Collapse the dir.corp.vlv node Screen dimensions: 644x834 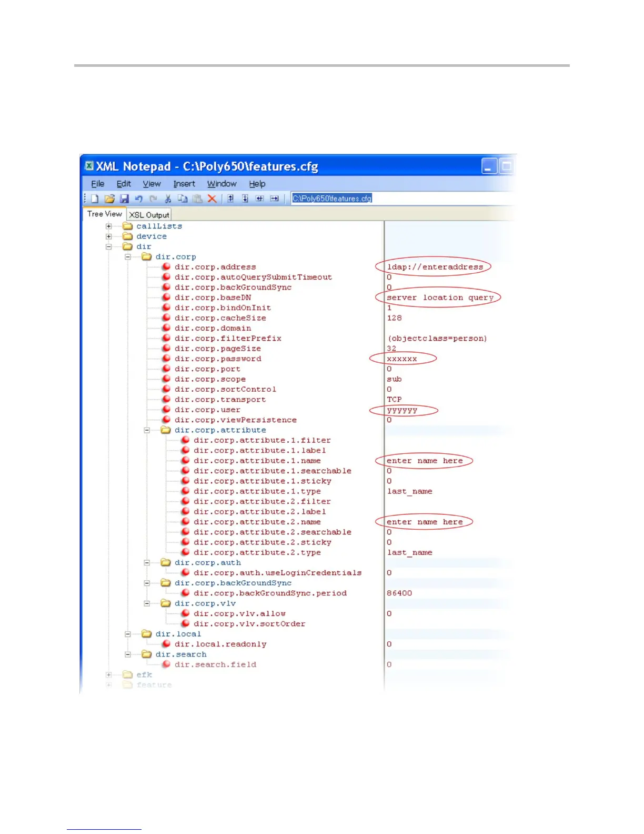(x=147, y=603)
